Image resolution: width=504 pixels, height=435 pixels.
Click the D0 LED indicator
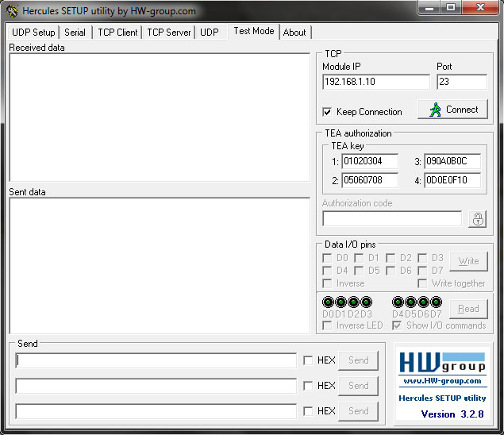pyautogui.click(x=328, y=302)
